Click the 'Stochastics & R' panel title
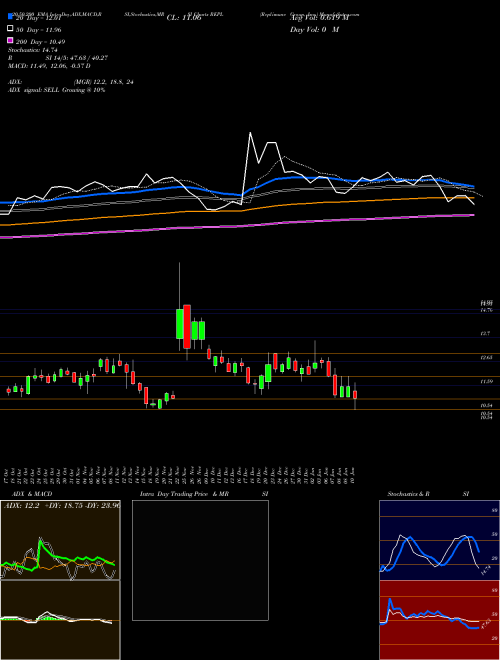Viewport: 500px width, 660px height. [x=408, y=494]
